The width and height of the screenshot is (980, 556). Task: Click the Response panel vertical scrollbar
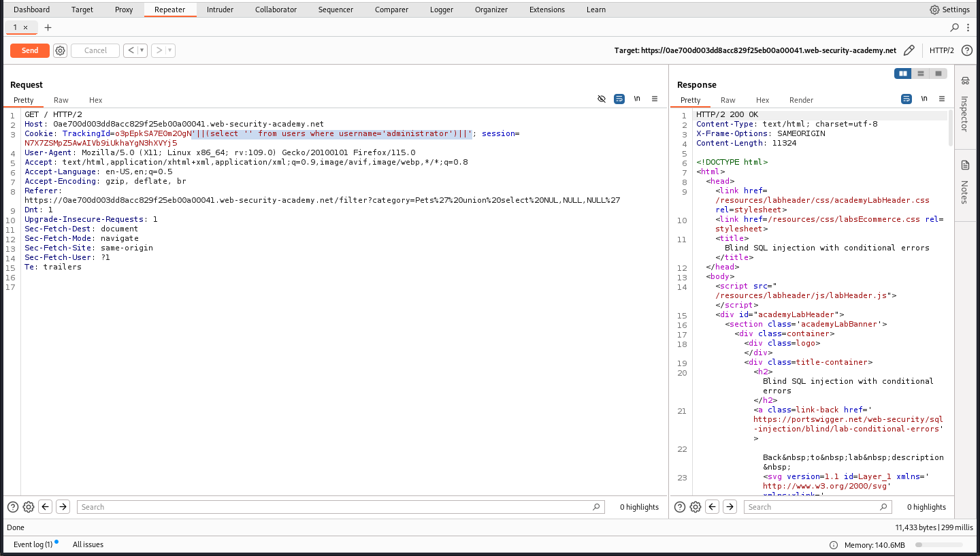tap(951, 128)
